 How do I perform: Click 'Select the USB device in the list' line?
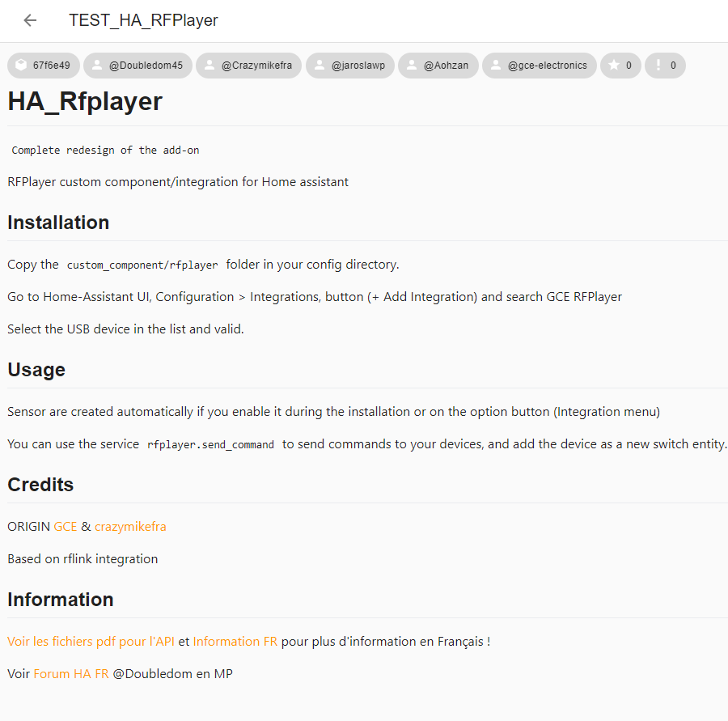126,329
